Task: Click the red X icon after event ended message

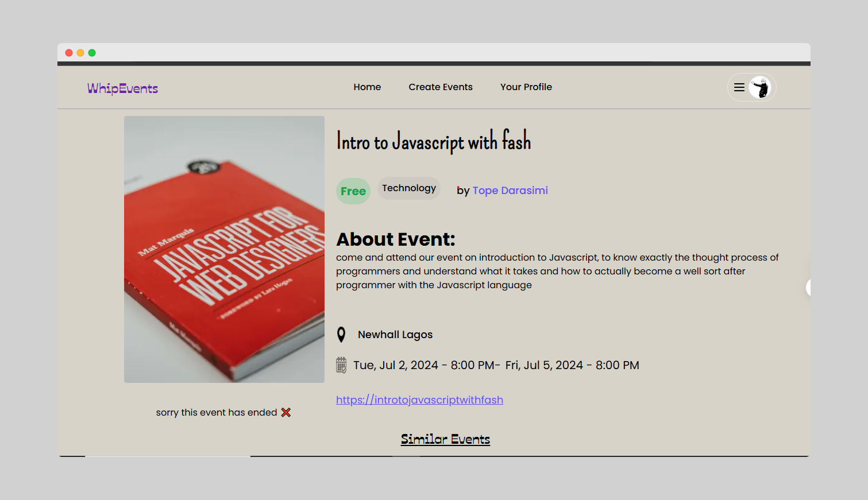Action: [286, 412]
